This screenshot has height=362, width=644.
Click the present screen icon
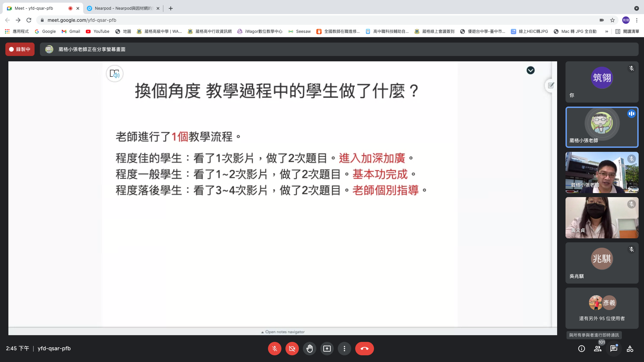point(327,349)
